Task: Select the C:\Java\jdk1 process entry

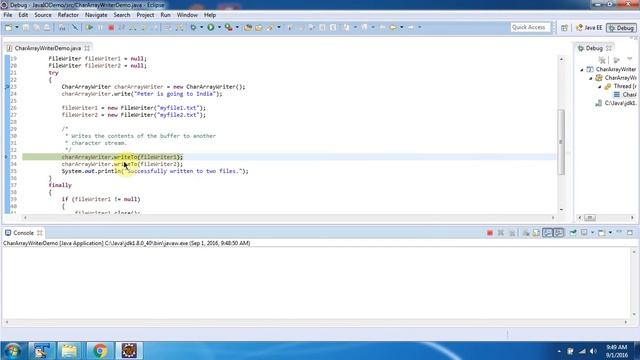Action: (616, 103)
